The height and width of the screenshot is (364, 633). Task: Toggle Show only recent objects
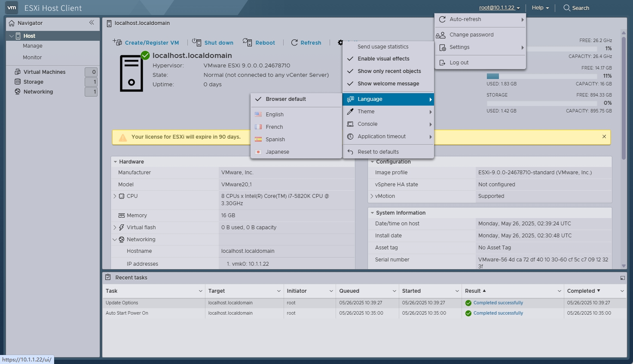tap(389, 71)
